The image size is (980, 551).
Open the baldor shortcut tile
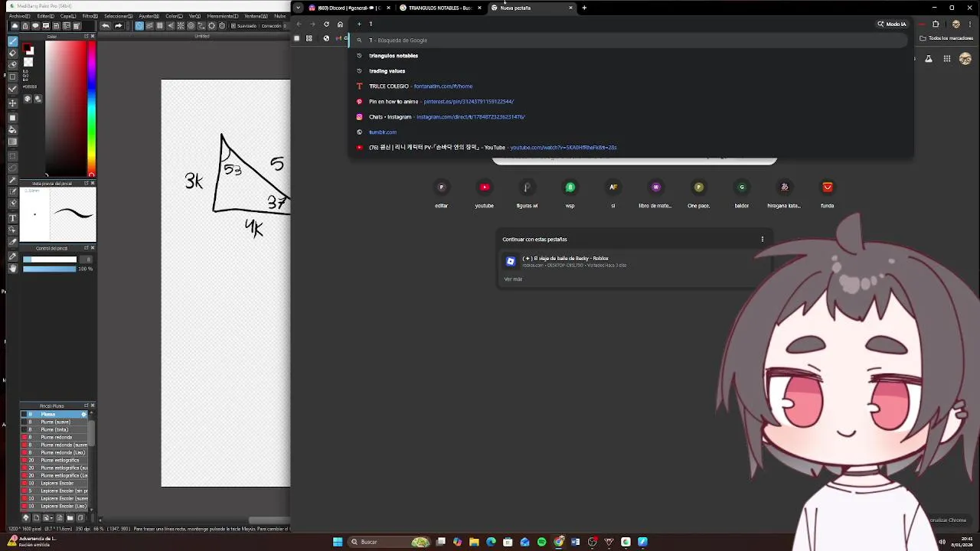point(741,193)
